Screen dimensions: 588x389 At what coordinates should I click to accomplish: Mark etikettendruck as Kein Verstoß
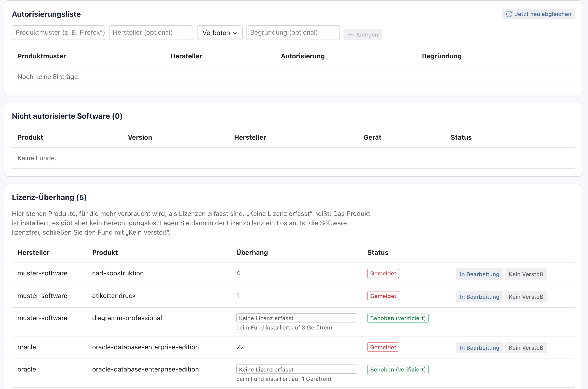pyautogui.click(x=526, y=297)
